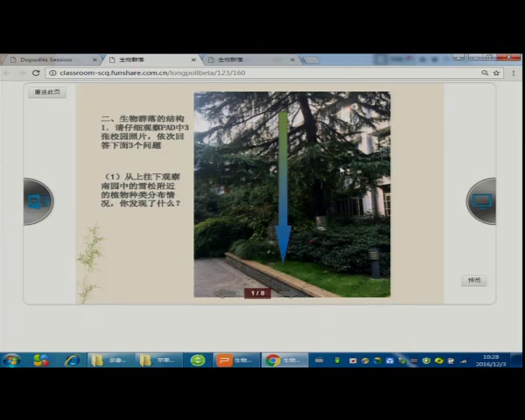Reload the page with the browser refresh icon

pos(36,73)
